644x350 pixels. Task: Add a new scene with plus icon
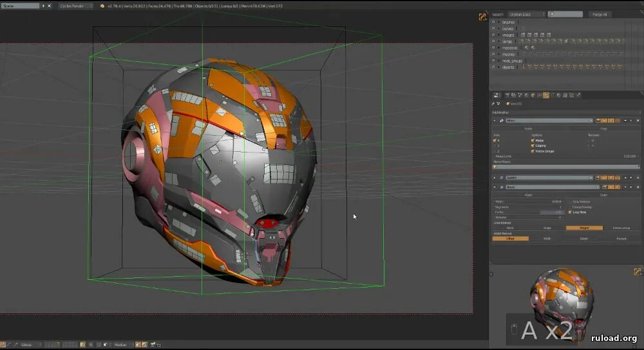click(x=43, y=6)
